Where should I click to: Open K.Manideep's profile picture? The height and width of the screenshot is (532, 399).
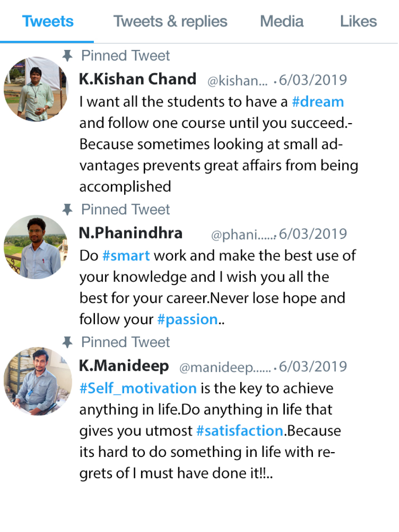tap(38, 381)
